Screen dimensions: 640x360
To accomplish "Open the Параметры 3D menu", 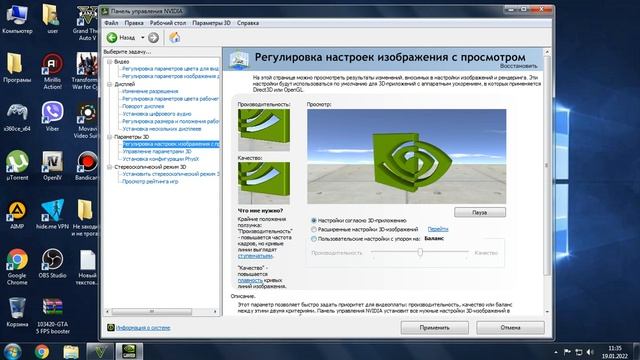I will pos(211,23).
